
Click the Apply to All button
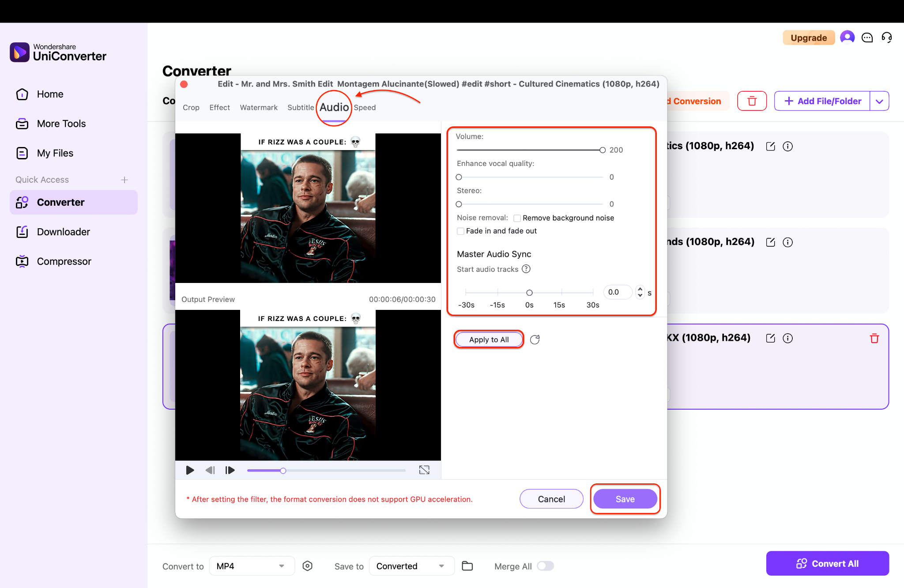[489, 339]
